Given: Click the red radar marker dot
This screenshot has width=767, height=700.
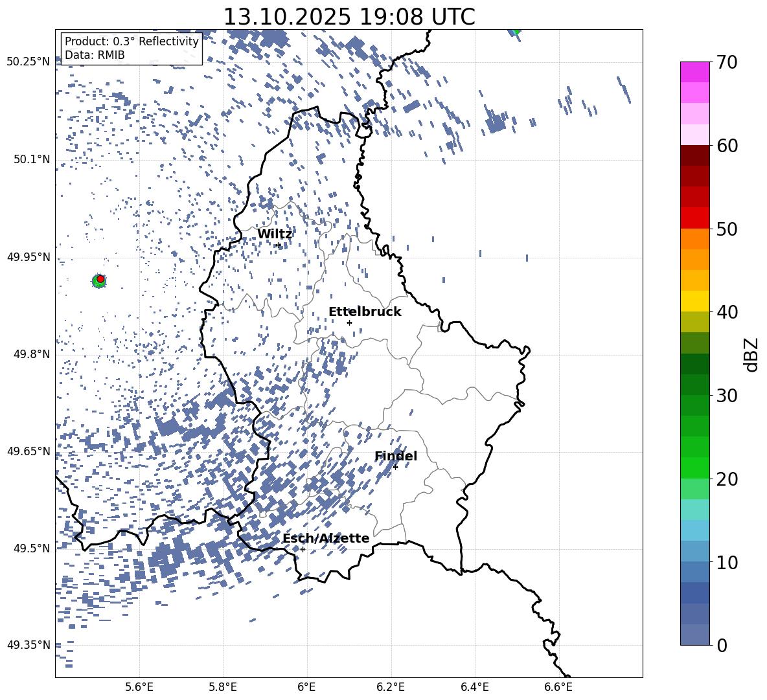Looking at the screenshot, I should [100, 279].
